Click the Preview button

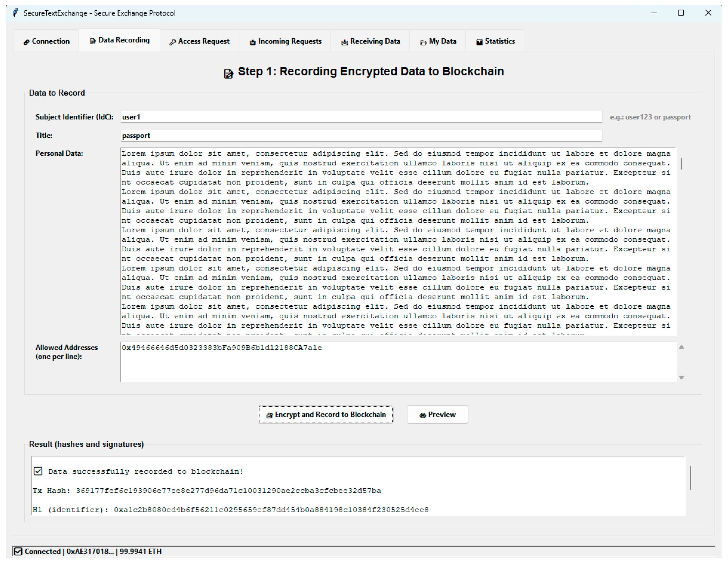tap(437, 414)
